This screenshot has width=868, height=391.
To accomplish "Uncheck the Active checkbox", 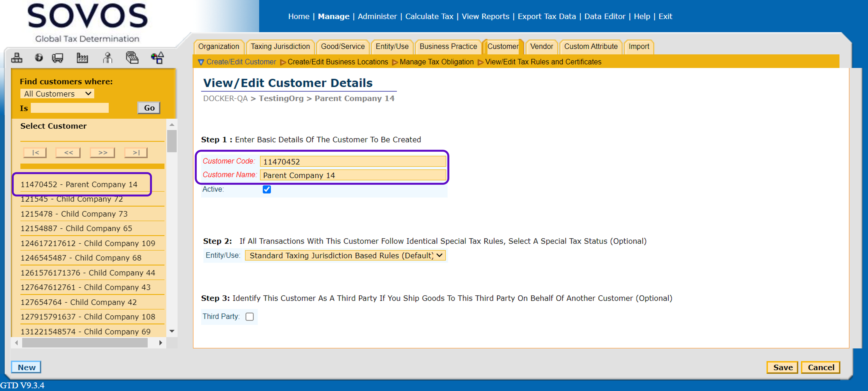I will [267, 189].
